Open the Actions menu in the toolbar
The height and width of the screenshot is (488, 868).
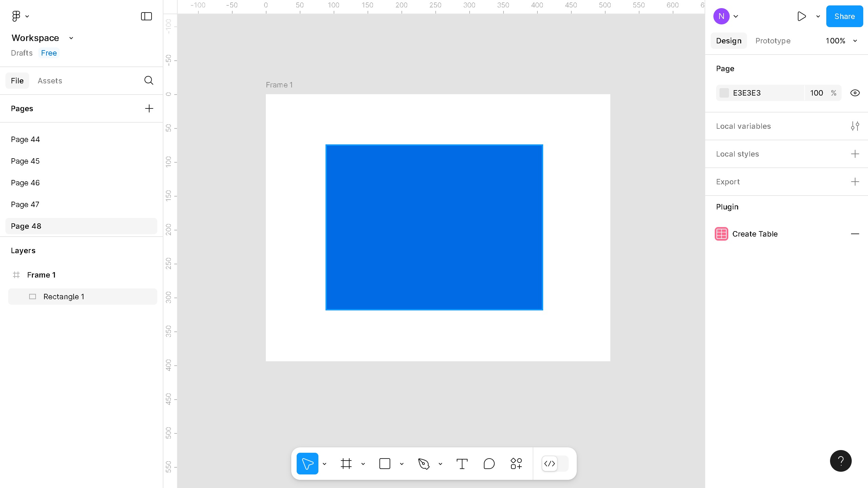coord(515,464)
